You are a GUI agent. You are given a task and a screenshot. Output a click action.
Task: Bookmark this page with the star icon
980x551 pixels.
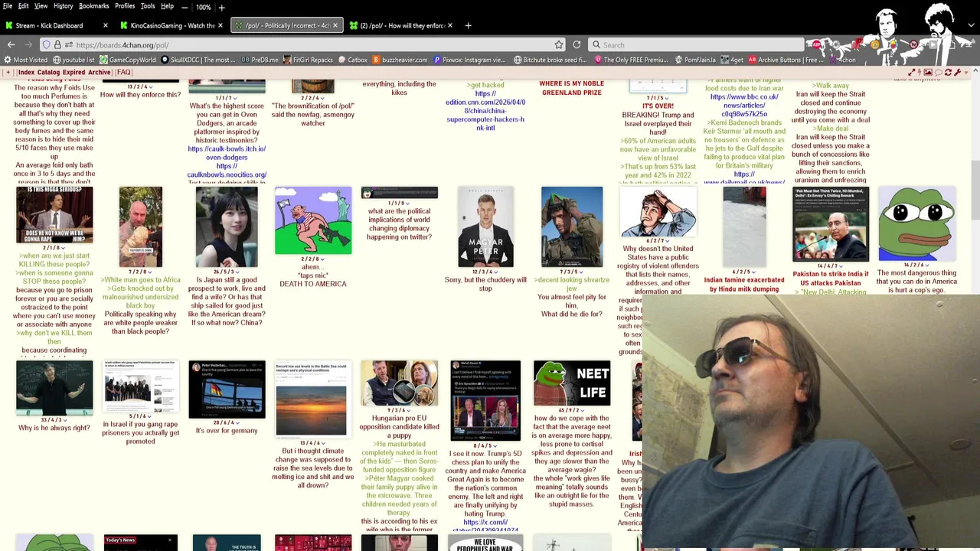(x=559, y=44)
